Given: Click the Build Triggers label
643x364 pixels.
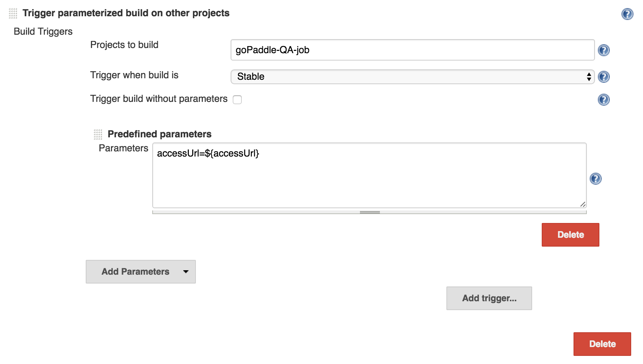Looking at the screenshot, I should pyautogui.click(x=43, y=32).
